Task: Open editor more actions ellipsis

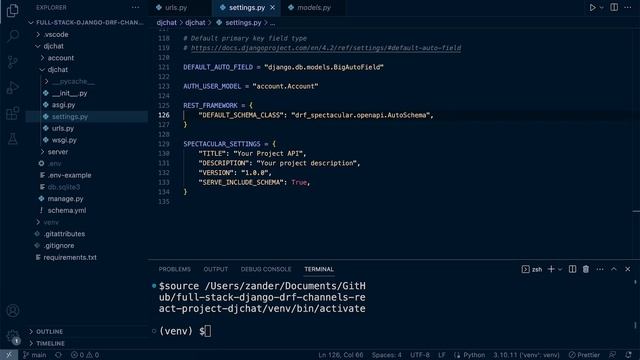Action: coord(628,7)
